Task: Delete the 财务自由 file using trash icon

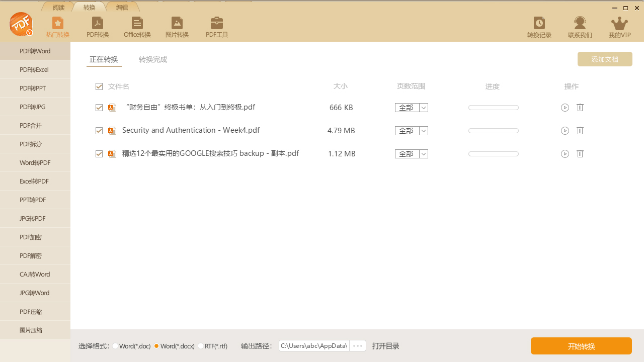Action: 580,108
